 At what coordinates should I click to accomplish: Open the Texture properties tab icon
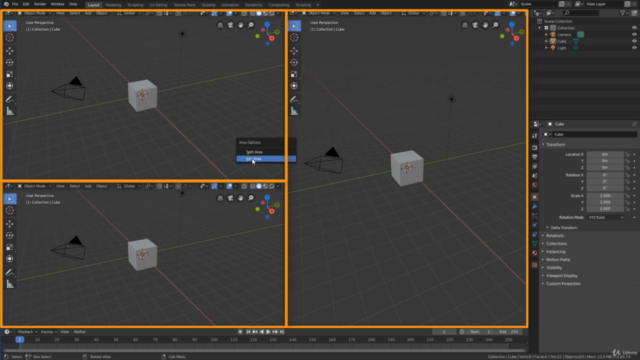click(x=535, y=265)
